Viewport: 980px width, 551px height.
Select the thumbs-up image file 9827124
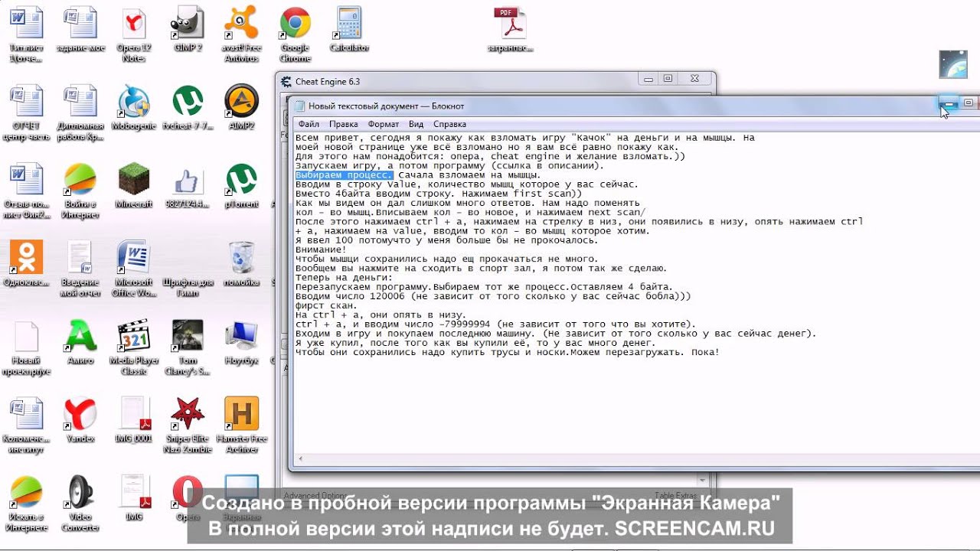(x=188, y=186)
